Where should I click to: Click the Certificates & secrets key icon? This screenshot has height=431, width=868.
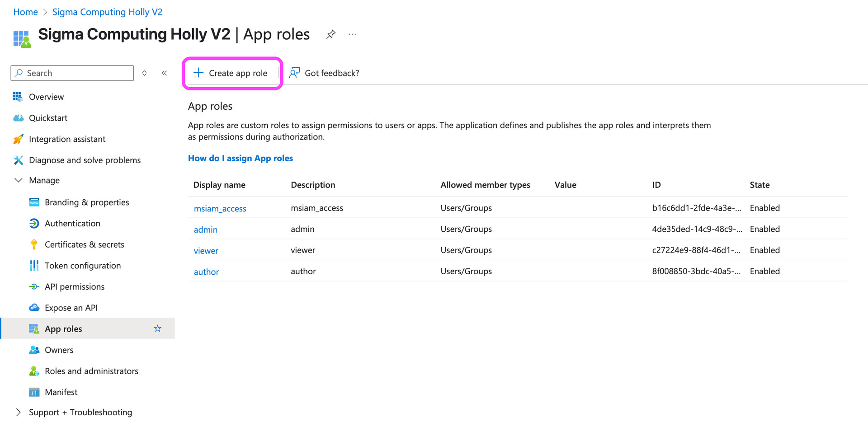tap(34, 244)
